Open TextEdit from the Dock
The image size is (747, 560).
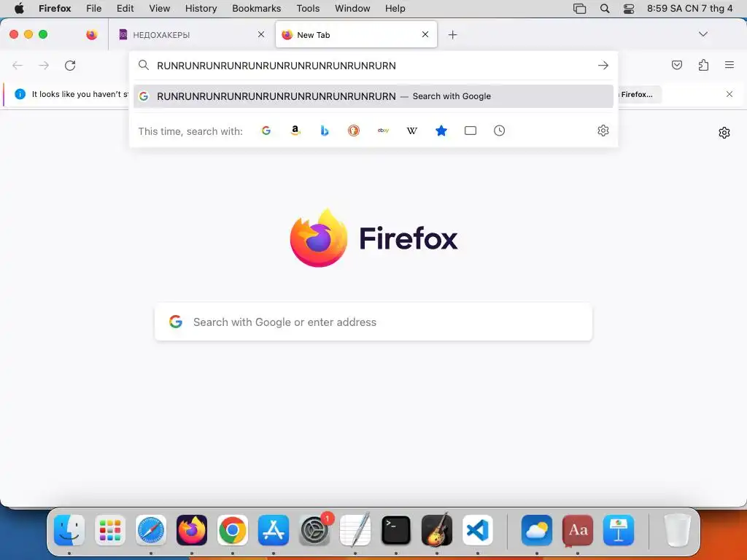(x=355, y=530)
